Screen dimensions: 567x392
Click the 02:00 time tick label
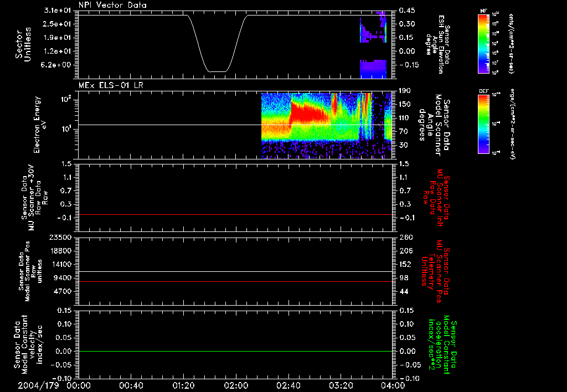coord(236,385)
